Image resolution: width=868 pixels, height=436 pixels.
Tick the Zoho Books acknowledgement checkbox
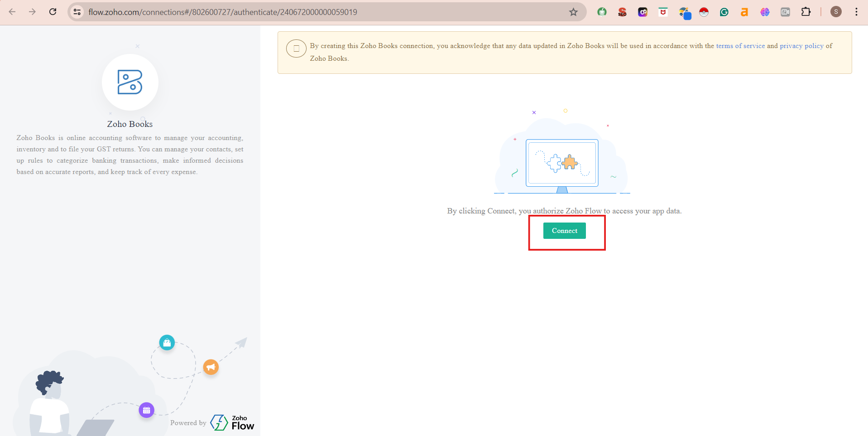coord(297,48)
